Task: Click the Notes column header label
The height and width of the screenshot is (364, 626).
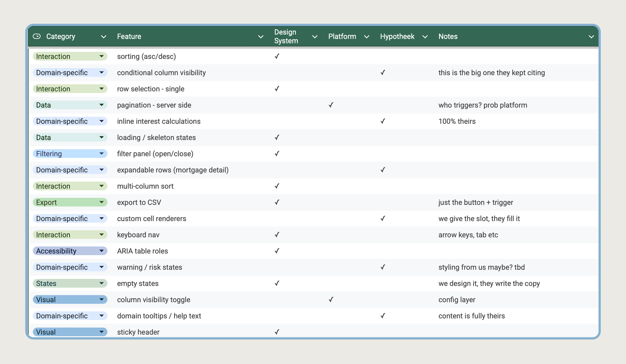Action: click(448, 37)
